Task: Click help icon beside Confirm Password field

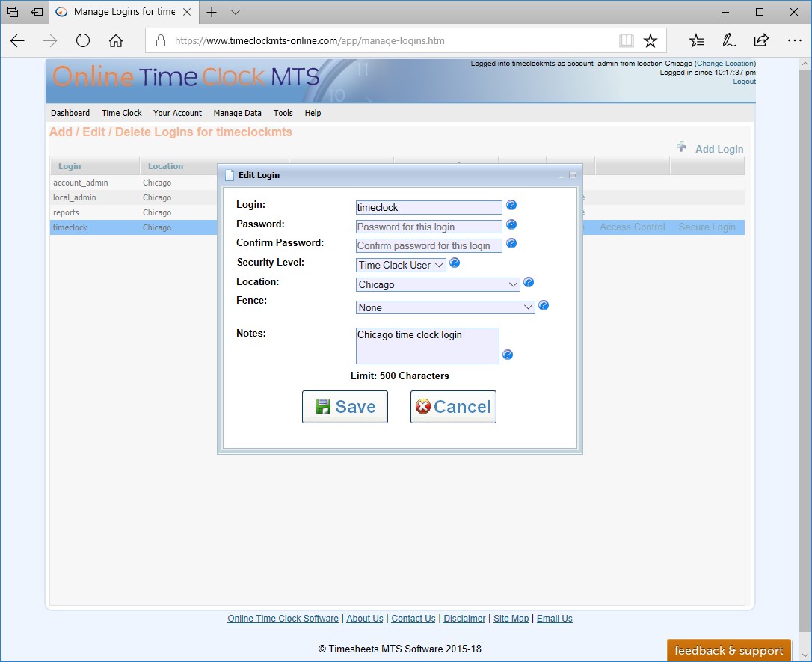Action: click(x=511, y=243)
